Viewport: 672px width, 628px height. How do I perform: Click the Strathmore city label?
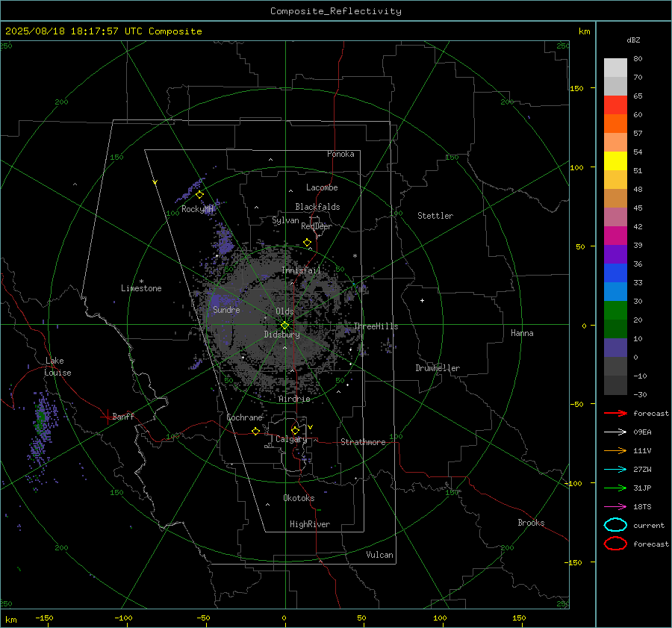click(x=363, y=442)
